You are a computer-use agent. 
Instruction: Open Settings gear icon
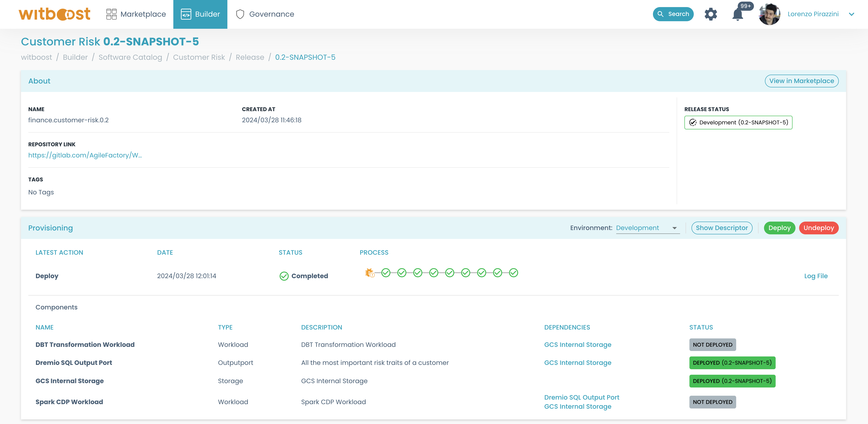711,14
